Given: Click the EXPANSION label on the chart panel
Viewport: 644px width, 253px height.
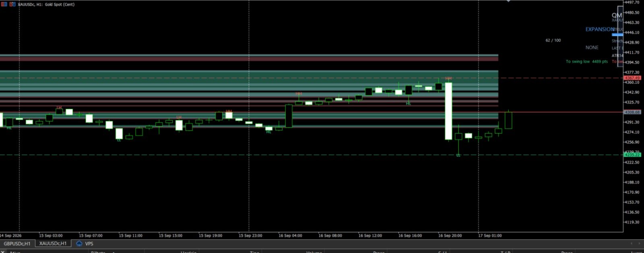Looking at the screenshot, I should point(600,29).
